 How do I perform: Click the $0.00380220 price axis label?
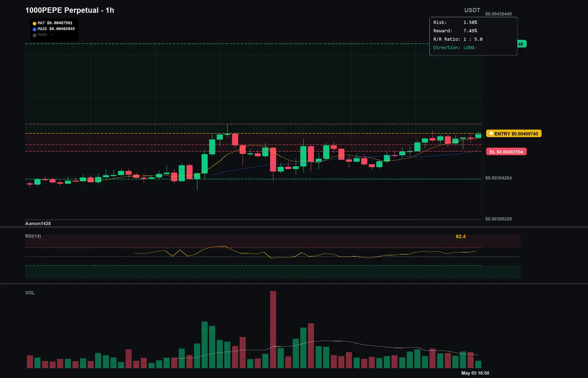click(x=499, y=219)
